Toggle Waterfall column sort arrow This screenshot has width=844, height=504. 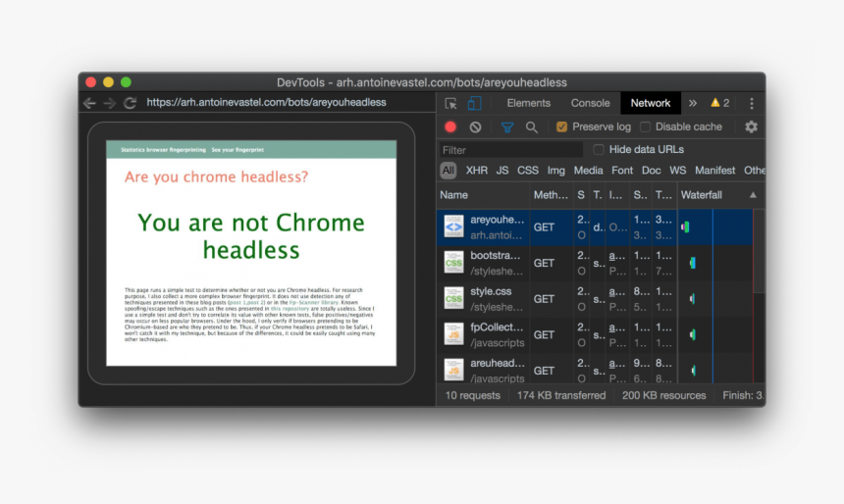tap(753, 195)
